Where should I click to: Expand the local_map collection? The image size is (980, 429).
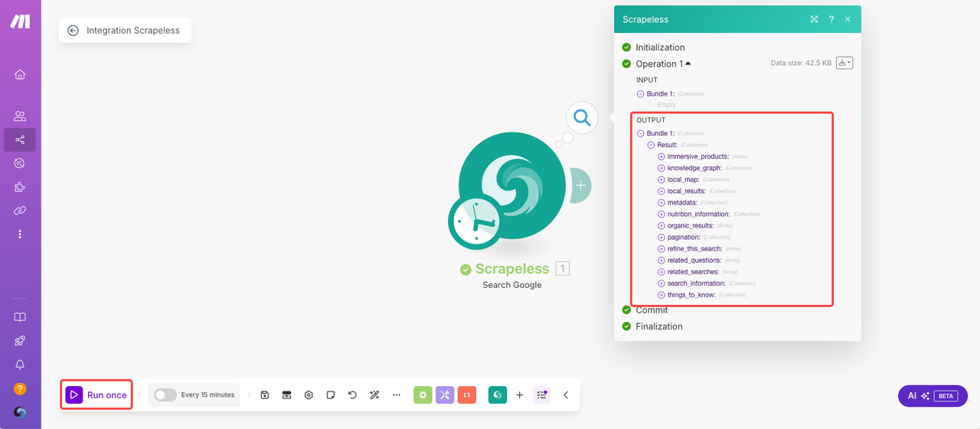(661, 179)
